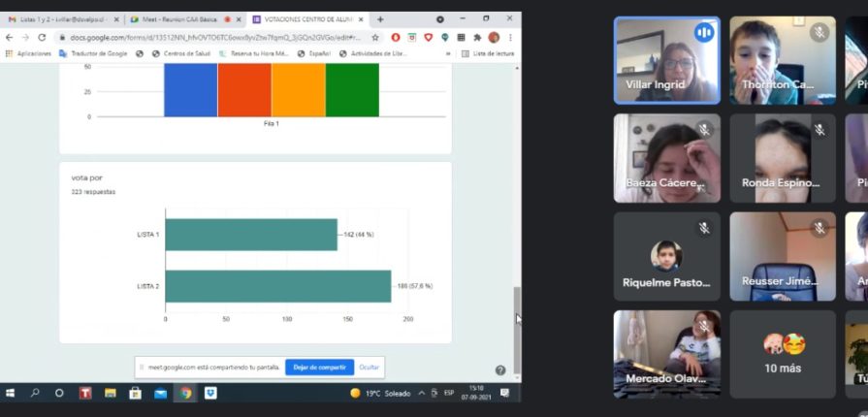Open a new browser tab

380,19
